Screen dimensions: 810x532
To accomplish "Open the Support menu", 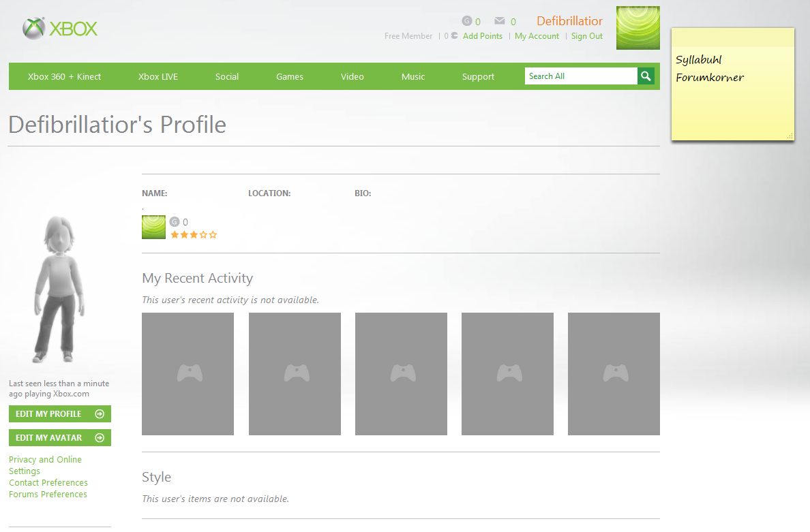I will click(479, 76).
